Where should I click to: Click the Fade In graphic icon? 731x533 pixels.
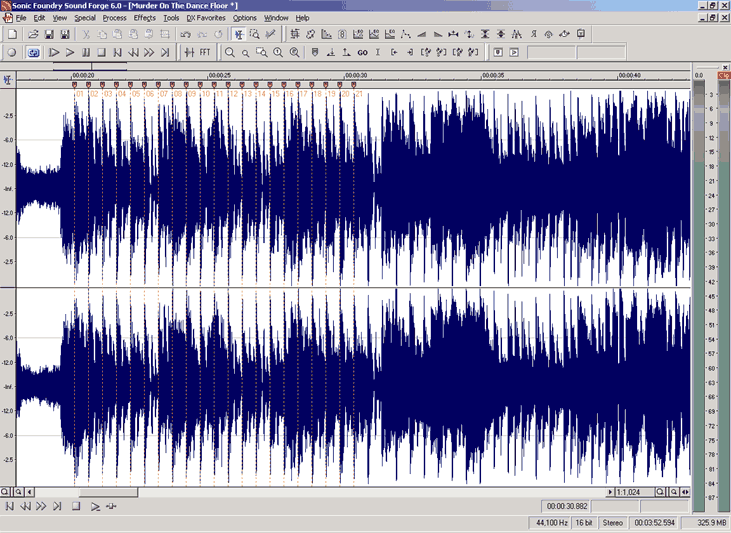pos(421,34)
